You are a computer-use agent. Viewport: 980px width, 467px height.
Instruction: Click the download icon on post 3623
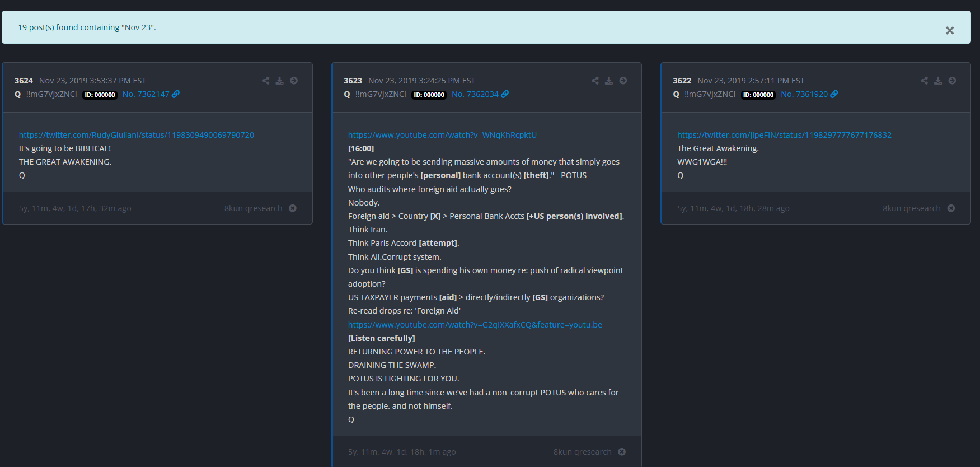coord(609,81)
